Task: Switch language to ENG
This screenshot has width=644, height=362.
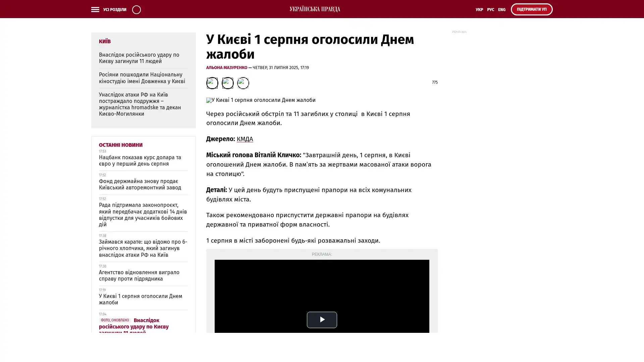Action: 501,9
